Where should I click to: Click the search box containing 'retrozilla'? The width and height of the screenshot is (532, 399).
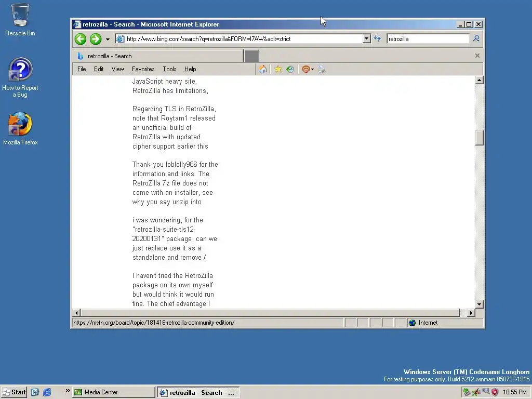pyautogui.click(x=428, y=39)
